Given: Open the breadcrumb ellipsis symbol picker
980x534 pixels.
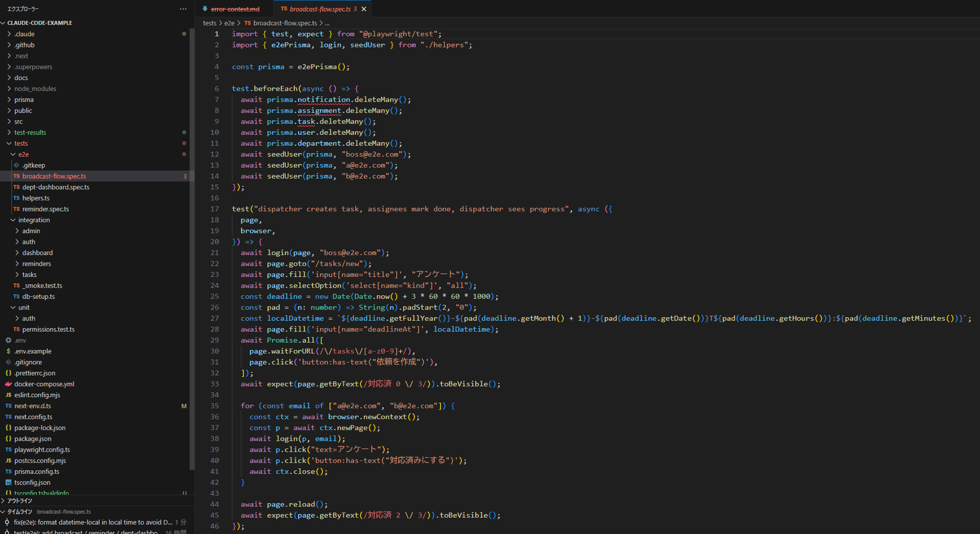Looking at the screenshot, I should [x=327, y=23].
